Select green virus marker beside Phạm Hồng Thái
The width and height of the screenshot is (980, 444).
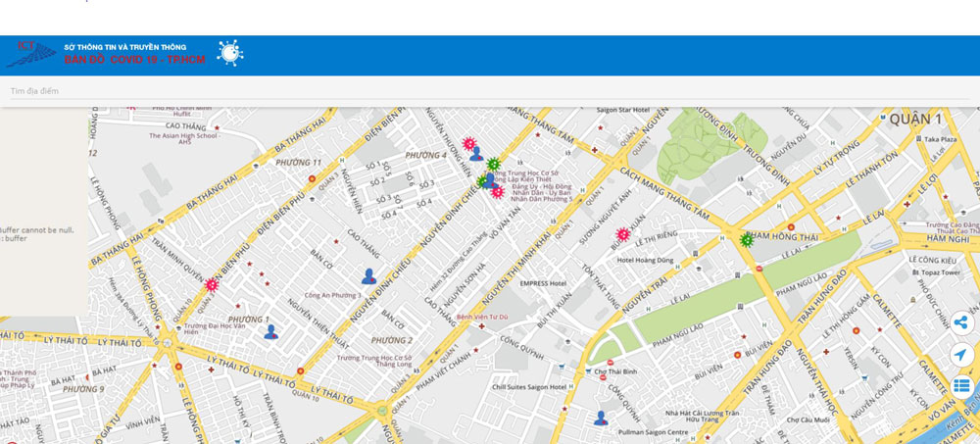(x=746, y=239)
